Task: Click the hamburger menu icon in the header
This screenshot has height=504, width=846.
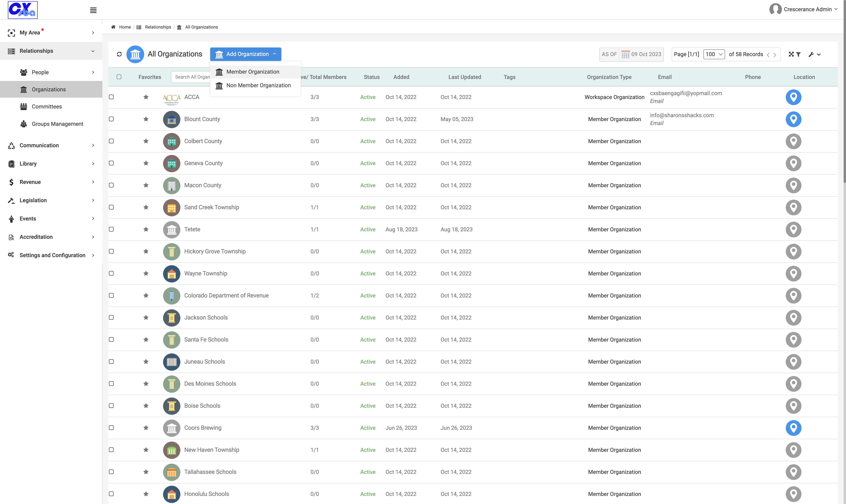Action: point(93,10)
